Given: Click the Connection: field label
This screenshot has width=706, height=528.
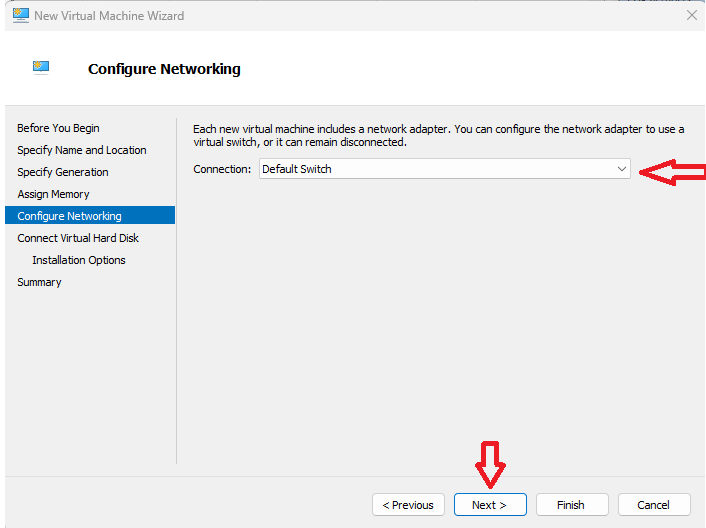Looking at the screenshot, I should pos(222,169).
